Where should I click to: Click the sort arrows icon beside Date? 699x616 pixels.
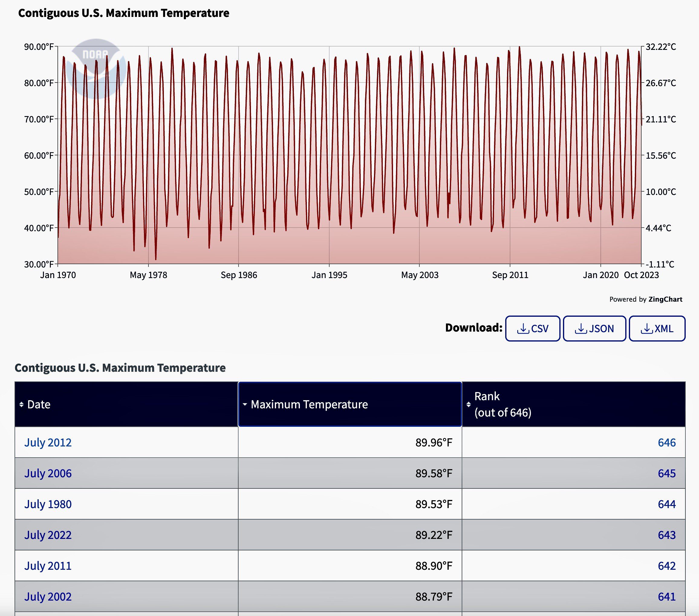coord(21,404)
